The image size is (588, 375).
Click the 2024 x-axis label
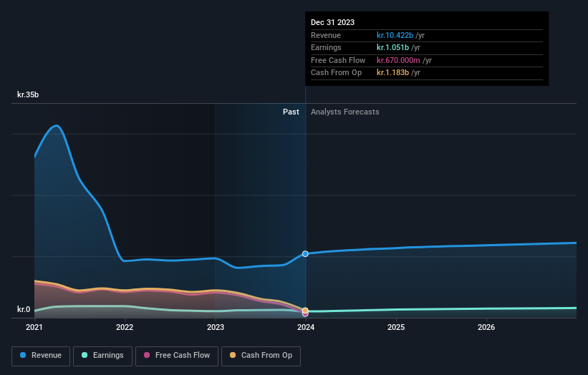[x=306, y=328]
